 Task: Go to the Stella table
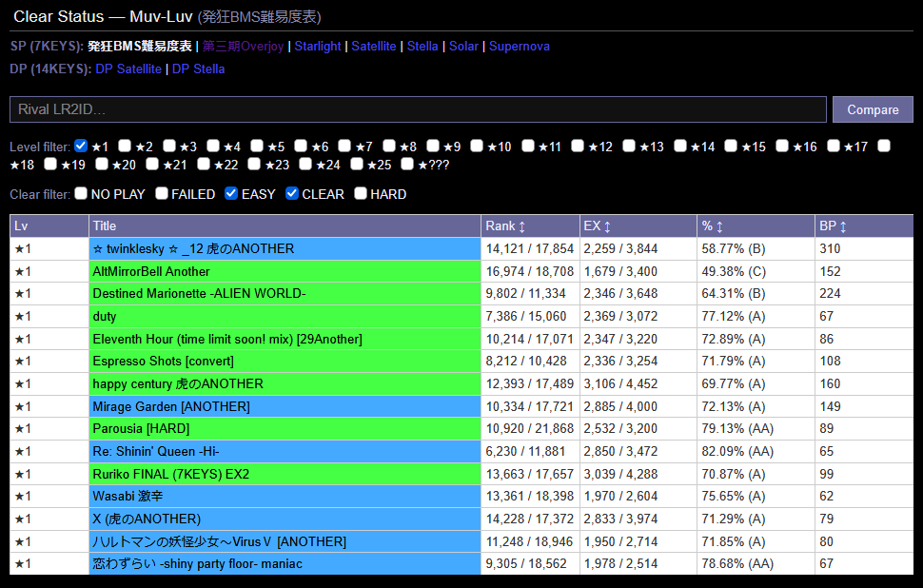pyautogui.click(x=422, y=46)
